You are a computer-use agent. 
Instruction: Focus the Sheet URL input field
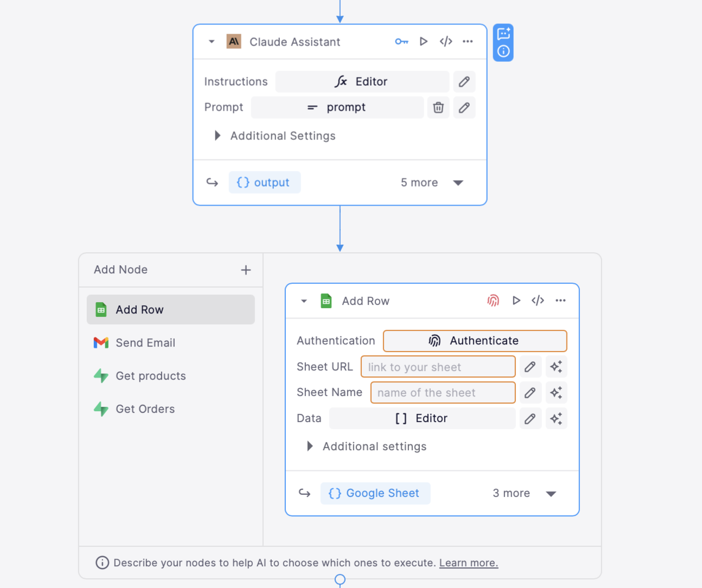pyautogui.click(x=438, y=367)
